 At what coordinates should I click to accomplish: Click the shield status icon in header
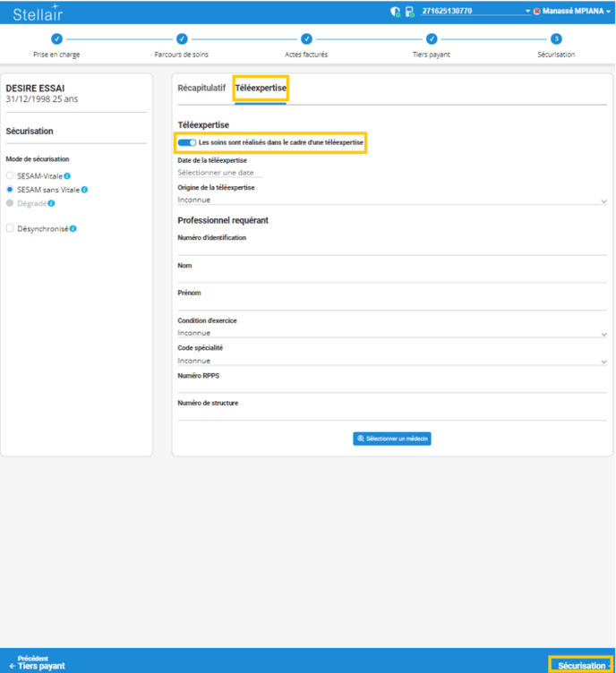395,12
